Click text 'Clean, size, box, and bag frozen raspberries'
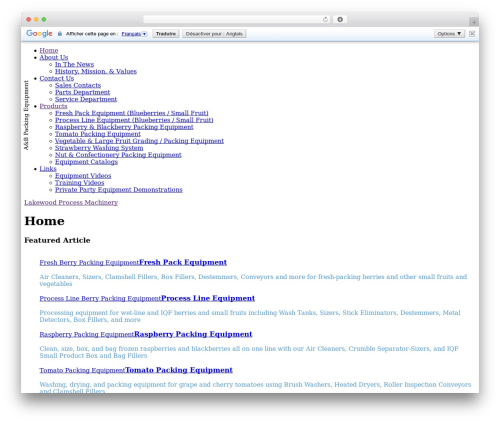 [x=108, y=349]
